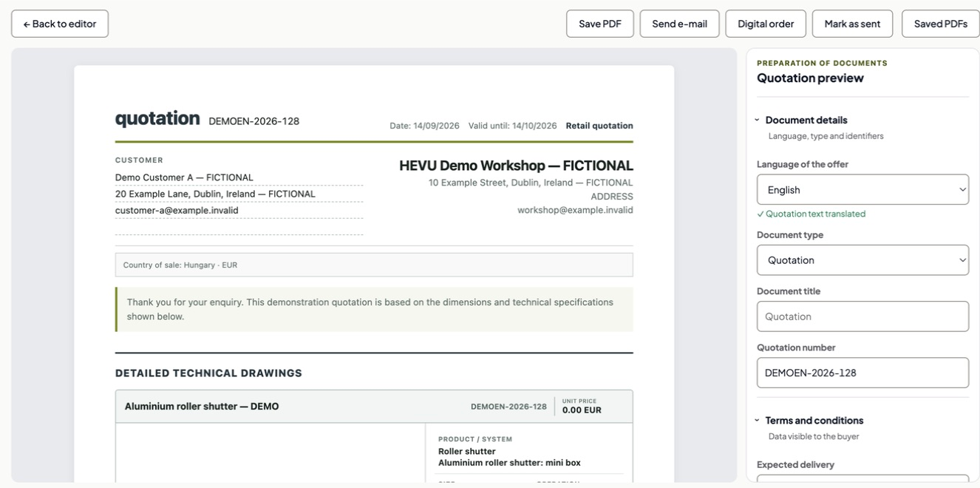Select the 'Expected delivery' field label

tap(795, 464)
